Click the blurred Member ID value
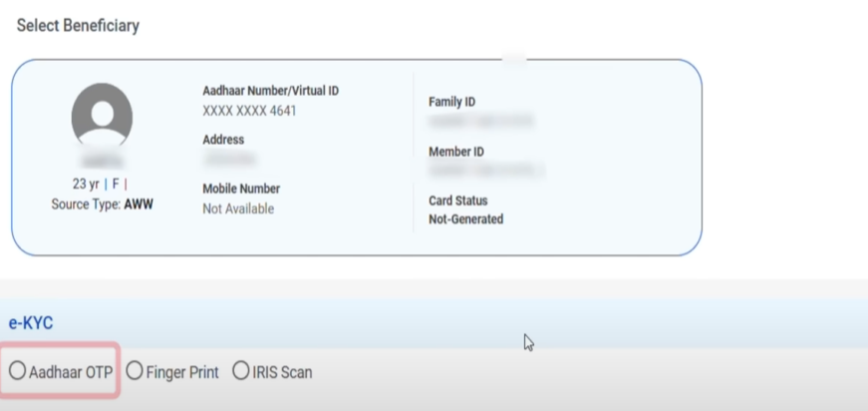The height and width of the screenshot is (411, 868). (486, 171)
